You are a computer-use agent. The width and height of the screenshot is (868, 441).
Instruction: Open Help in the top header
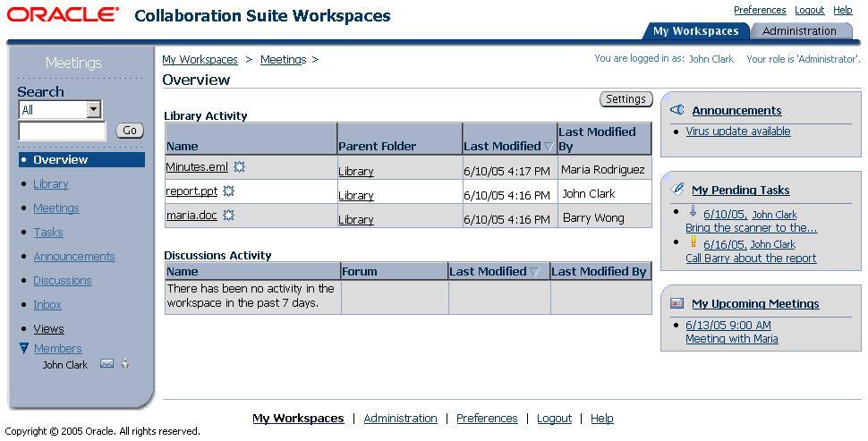[843, 10]
